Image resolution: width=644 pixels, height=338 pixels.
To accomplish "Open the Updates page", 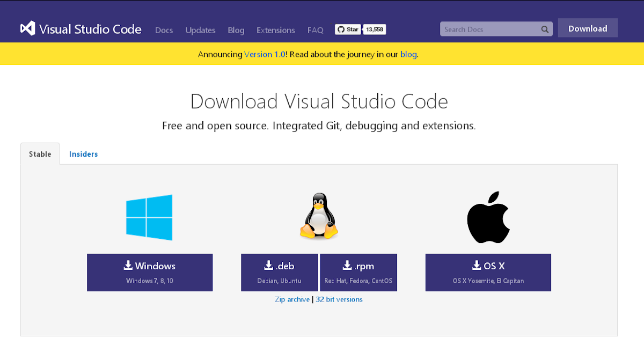I will 200,30.
